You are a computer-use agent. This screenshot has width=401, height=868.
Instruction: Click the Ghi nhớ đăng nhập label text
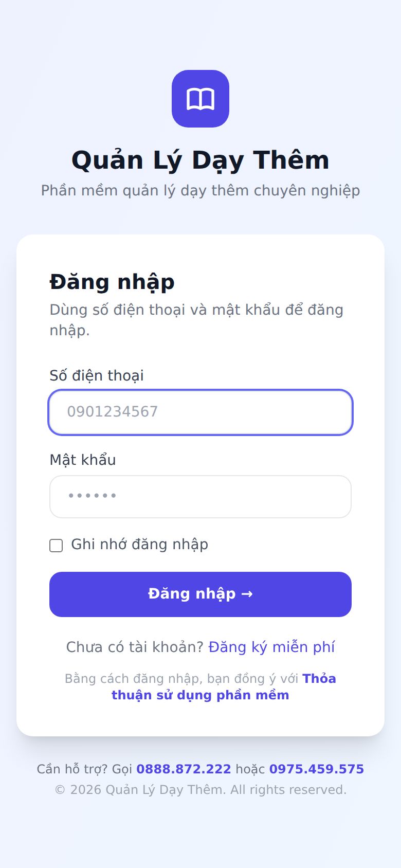139,545
